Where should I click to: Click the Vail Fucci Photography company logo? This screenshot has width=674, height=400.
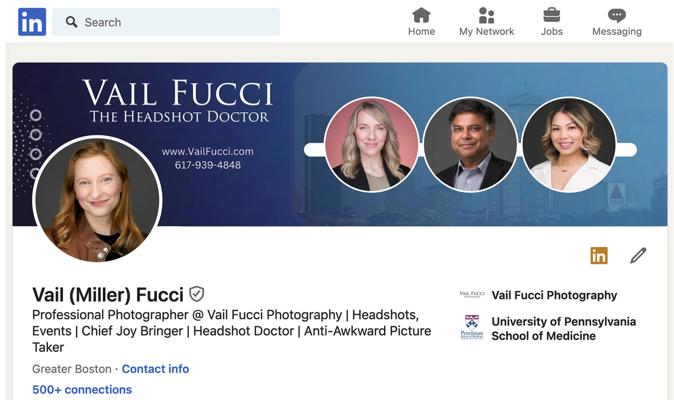coord(471,295)
